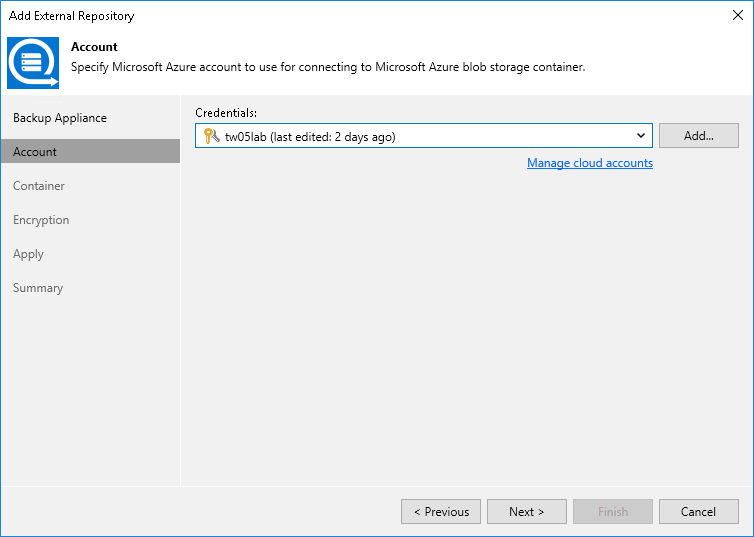
Task: Click the key icon beside tw05lab credentials
Action: (x=211, y=136)
